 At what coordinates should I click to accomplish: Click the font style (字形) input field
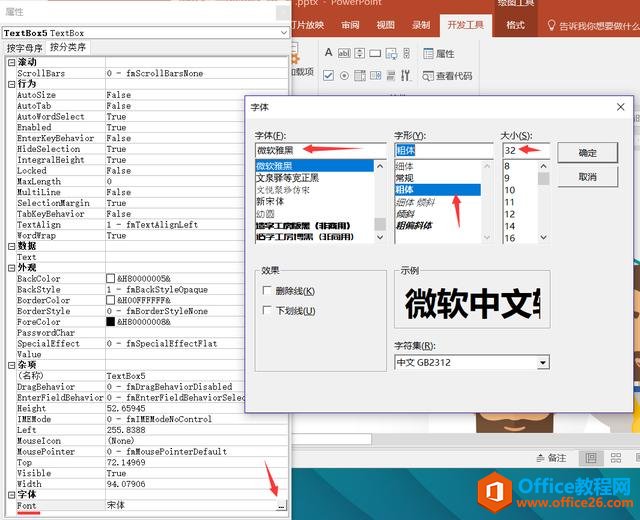tap(444, 150)
